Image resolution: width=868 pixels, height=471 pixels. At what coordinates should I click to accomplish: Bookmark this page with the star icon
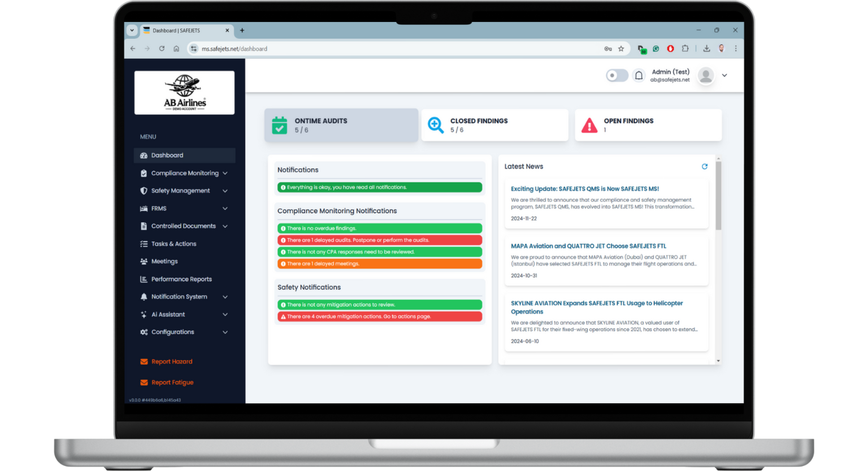(621, 49)
